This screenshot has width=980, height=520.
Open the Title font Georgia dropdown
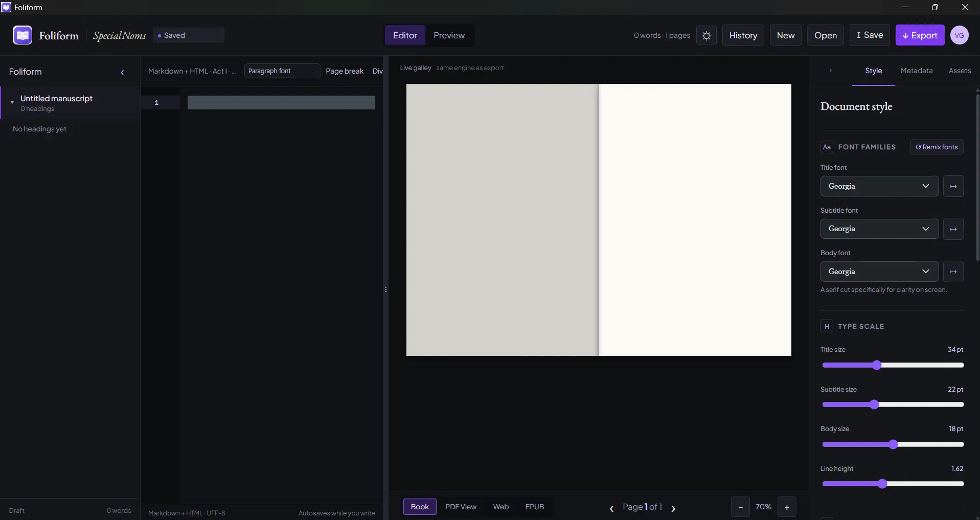pos(879,186)
